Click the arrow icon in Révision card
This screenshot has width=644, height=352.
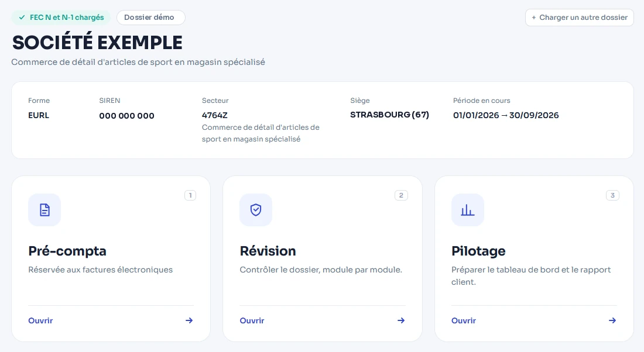click(x=401, y=320)
